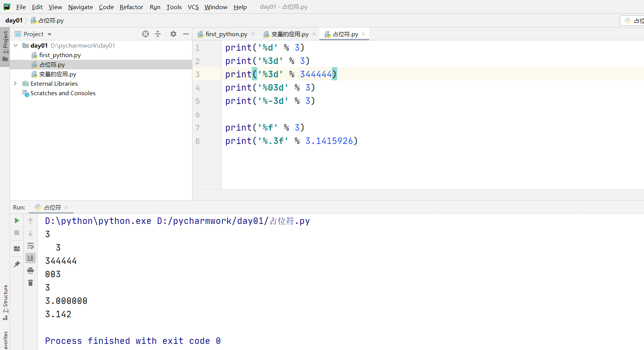Collapse all in Project panel
644x350 pixels.
tap(158, 34)
